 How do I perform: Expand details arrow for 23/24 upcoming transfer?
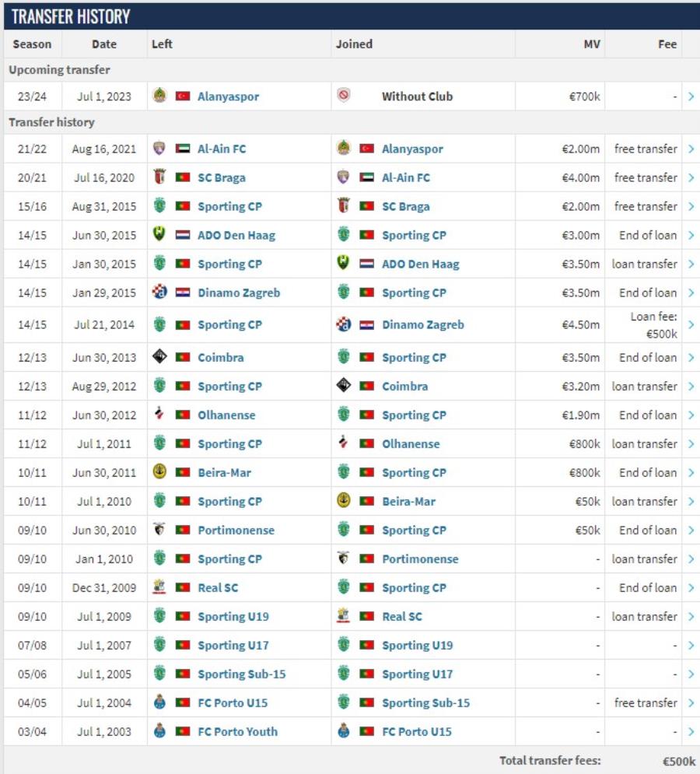[x=691, y=96]
